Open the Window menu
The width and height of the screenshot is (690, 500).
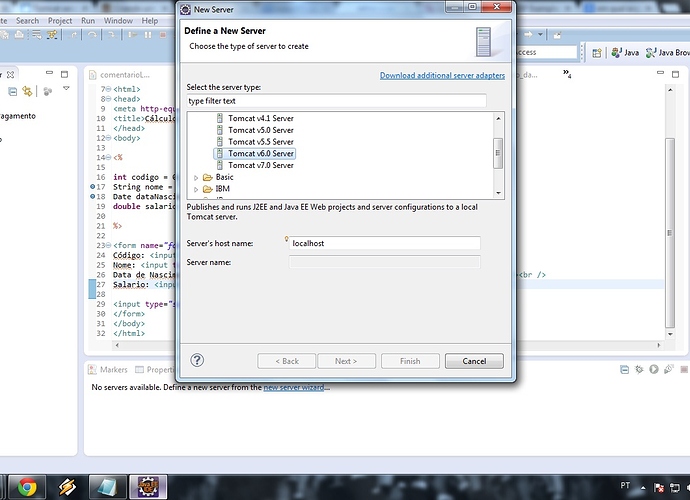coord(118,21)
